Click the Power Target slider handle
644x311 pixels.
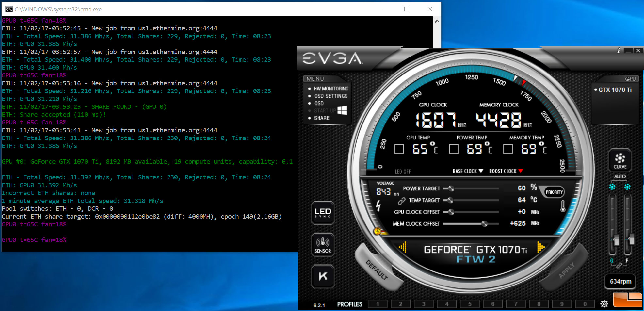[451, 188]
